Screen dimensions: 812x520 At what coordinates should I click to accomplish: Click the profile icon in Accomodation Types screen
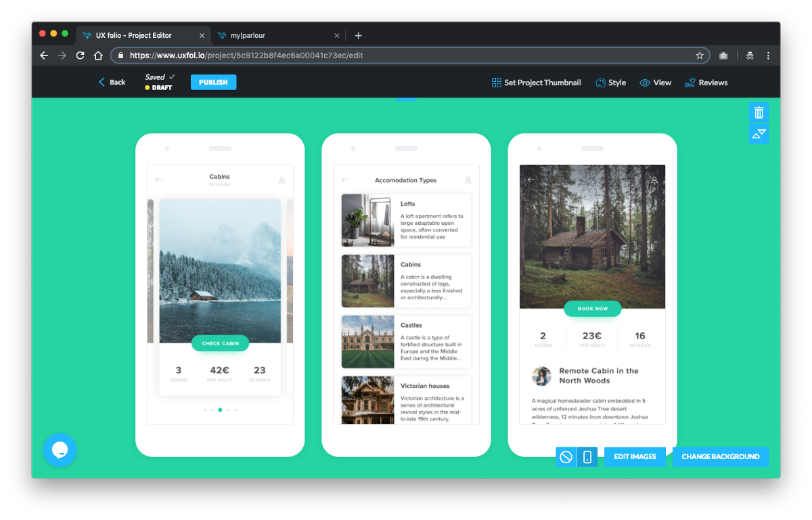coord(468,180)
